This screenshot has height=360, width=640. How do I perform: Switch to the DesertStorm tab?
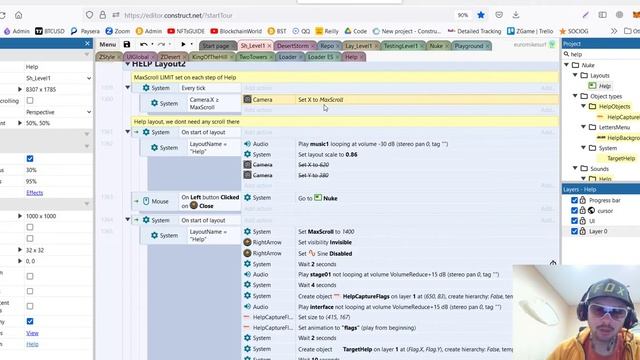click(293, 46)
